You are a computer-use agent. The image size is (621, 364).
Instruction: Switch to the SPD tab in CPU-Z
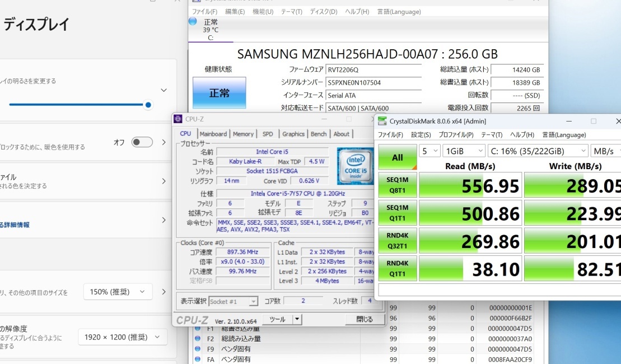click(x=268, y=134)
